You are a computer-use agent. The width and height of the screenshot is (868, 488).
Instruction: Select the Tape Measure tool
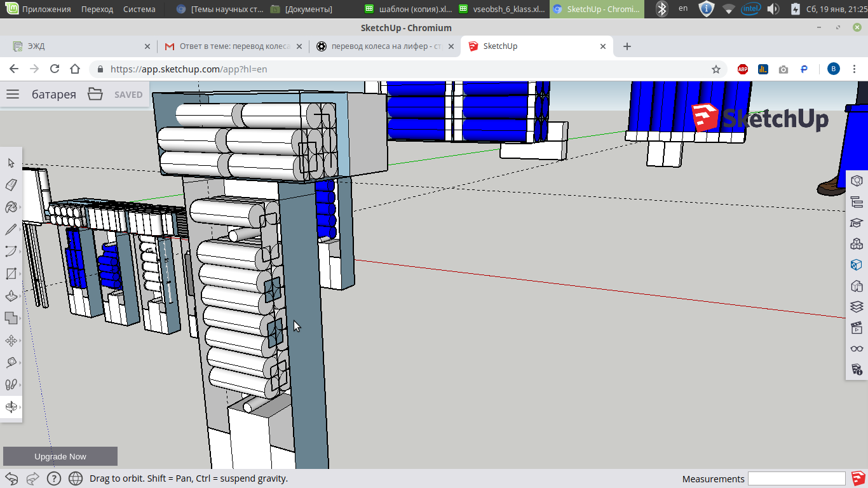coord(11,363)
